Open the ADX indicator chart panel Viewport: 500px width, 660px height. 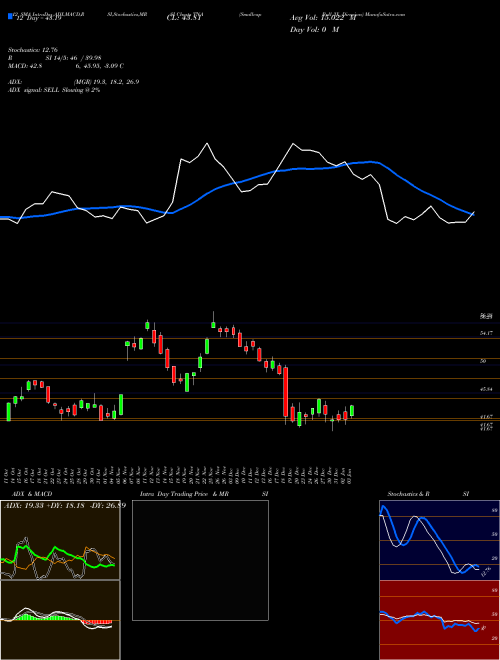(x=60, y=540)
